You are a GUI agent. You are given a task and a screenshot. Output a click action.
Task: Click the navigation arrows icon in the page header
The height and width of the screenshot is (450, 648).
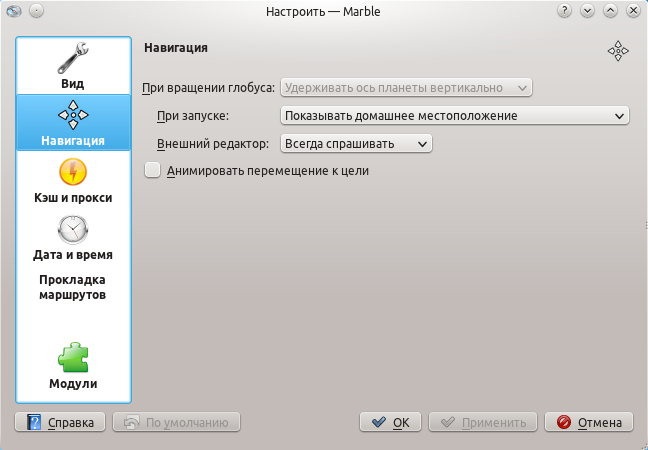point(618,51)
